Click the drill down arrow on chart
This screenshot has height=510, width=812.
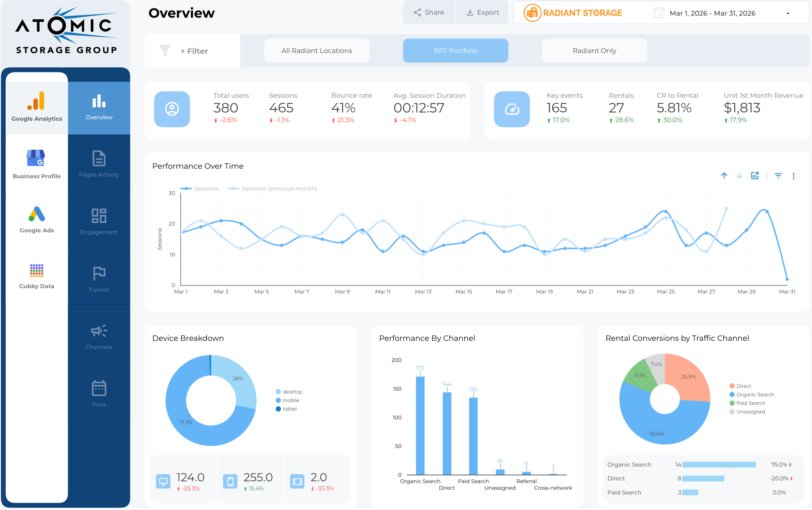(x=739, y=176)
